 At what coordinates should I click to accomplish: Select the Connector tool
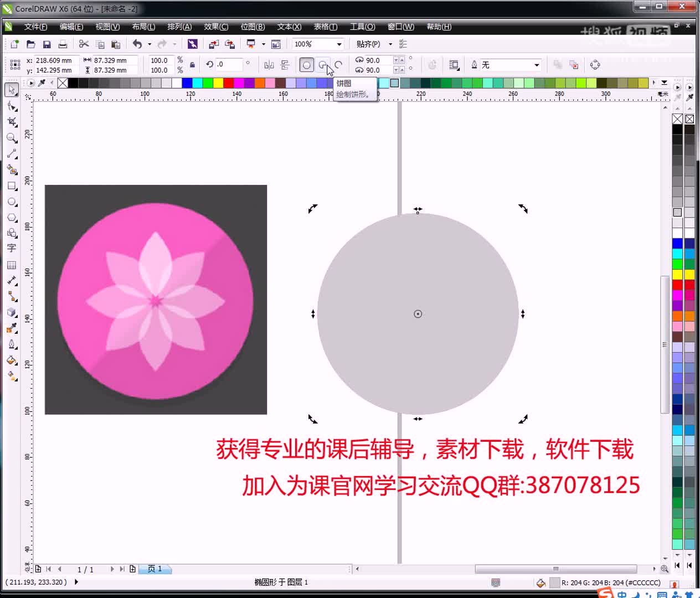tap(12, 297)
